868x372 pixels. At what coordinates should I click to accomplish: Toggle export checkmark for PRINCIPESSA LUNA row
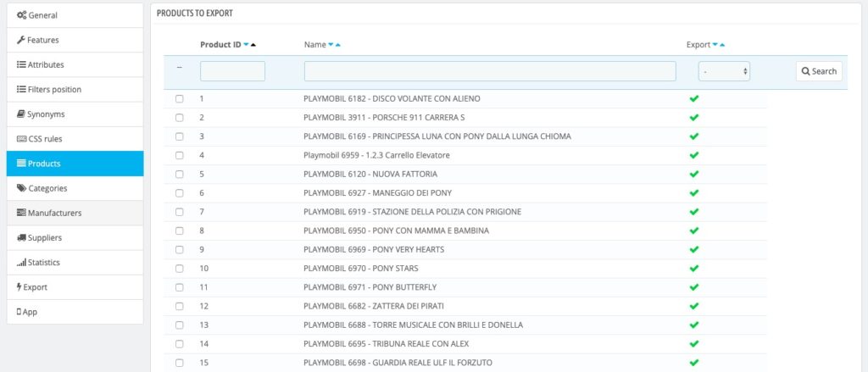694,136
